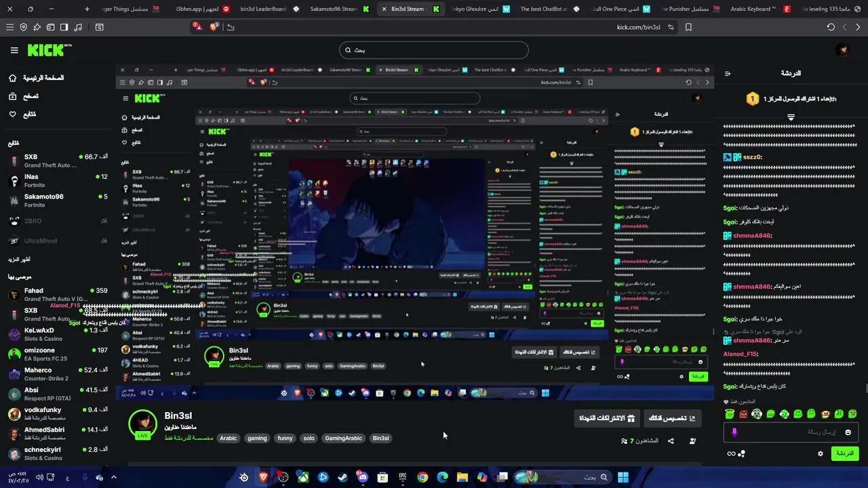Open SXB channel under following list

(58, 161)
